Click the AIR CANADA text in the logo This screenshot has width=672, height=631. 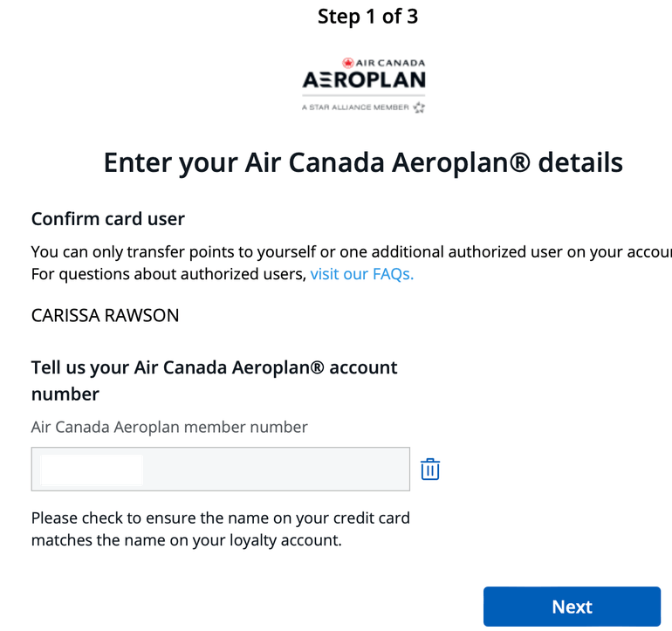point(390,63)
